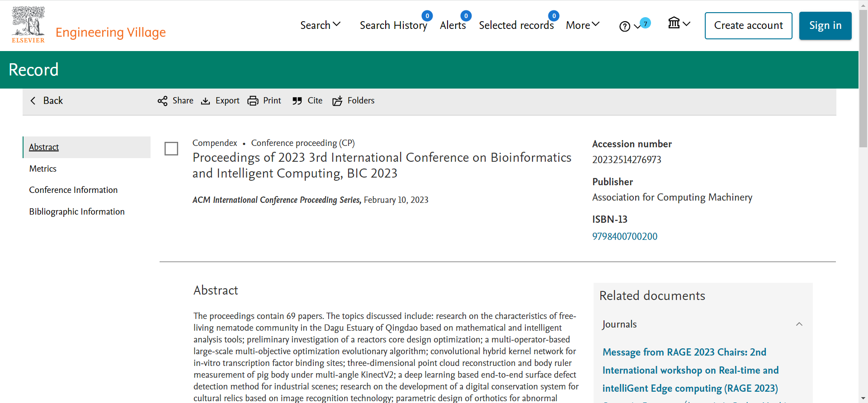Open Engineering Village home link
This screenshot has height=403, width=868.
(111, 33)
